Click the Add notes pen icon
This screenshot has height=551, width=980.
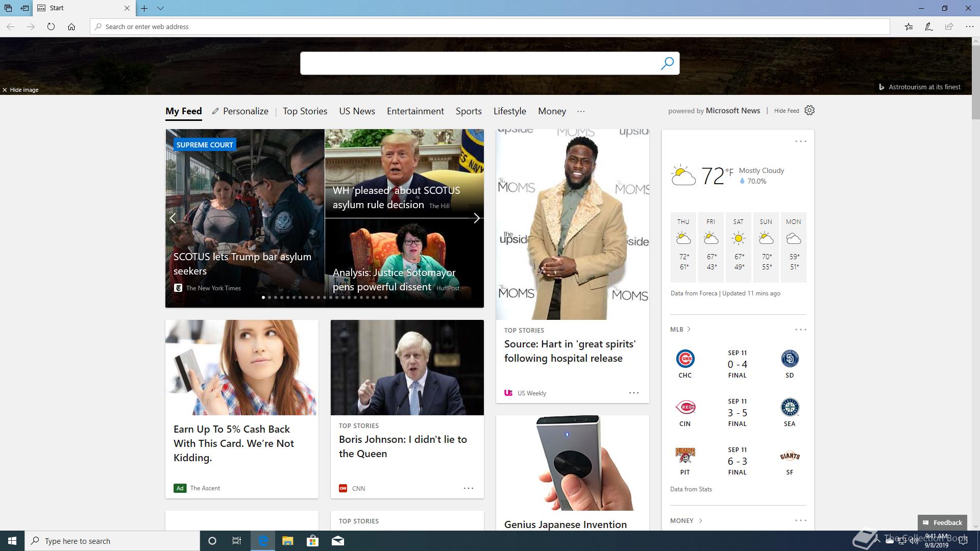[929, 27]
